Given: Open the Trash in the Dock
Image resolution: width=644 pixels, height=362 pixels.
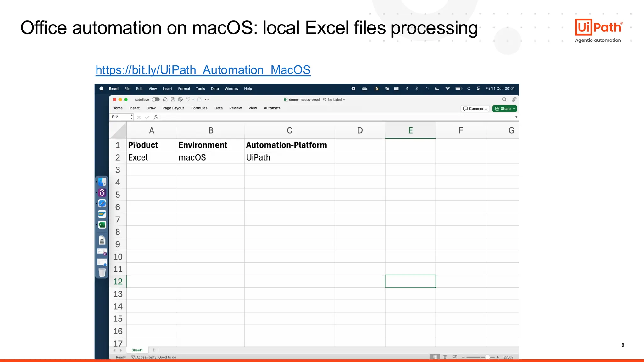Looking at the screenshot, I should (102, 272).
